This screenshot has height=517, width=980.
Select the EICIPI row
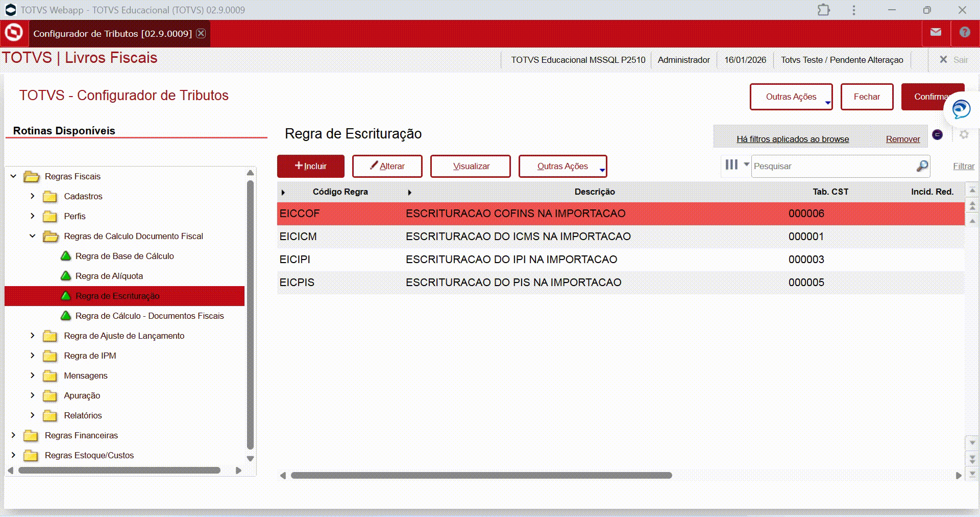pos(621,260)
